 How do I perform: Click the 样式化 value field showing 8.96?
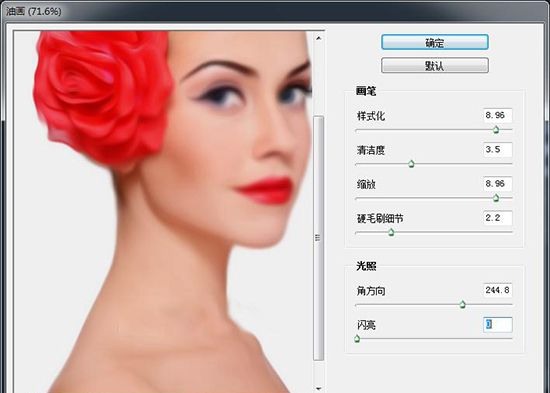click(497, 115)
